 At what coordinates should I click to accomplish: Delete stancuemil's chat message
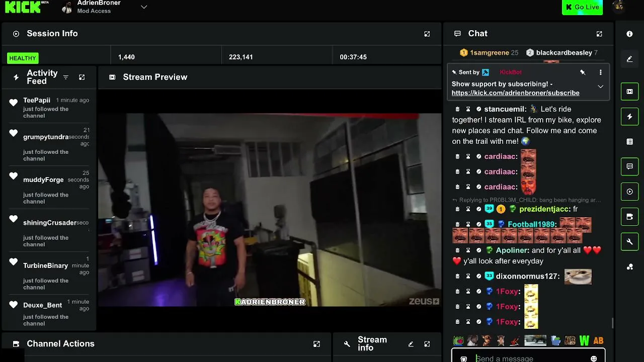click(x=457, y=109)
